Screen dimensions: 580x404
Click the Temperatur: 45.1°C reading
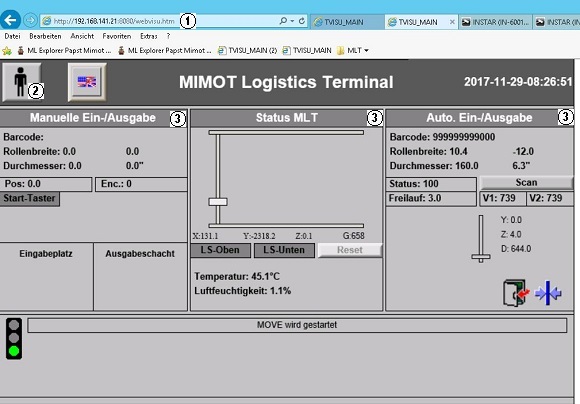coord(237,277)
